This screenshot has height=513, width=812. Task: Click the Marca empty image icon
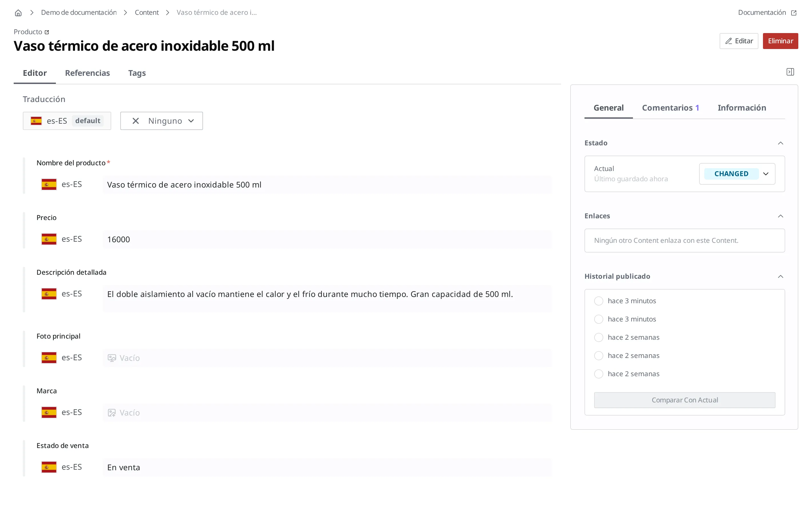click(111, 413)
